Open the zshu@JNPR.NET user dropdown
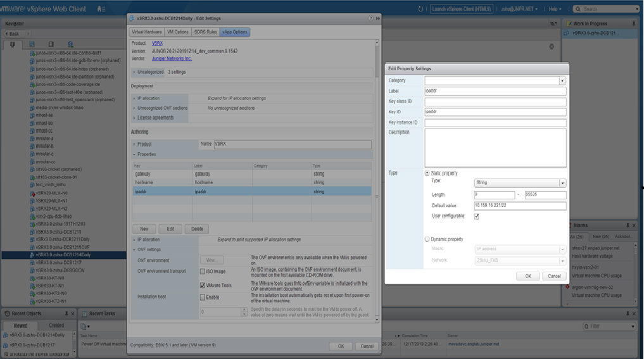 (519, 9)
